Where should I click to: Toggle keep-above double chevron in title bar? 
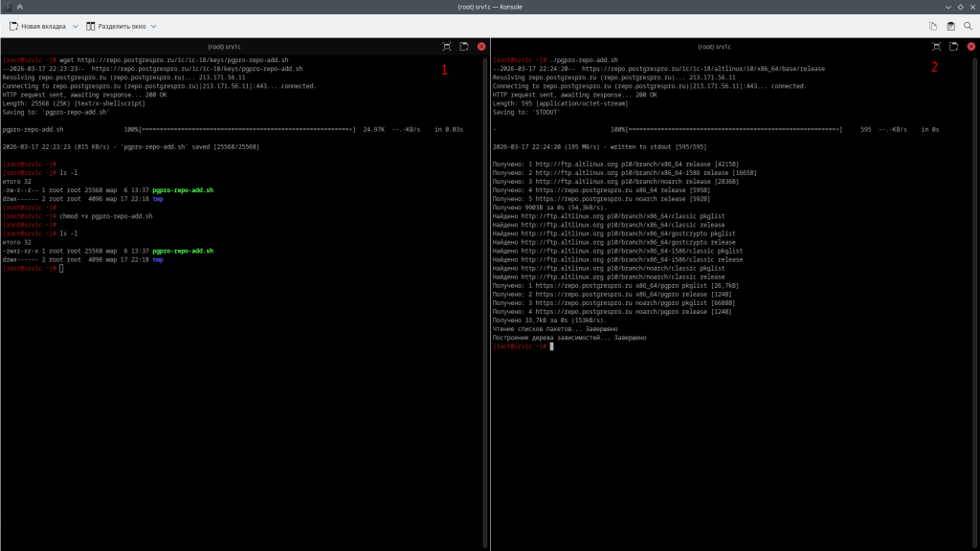(x=20, y=7)
